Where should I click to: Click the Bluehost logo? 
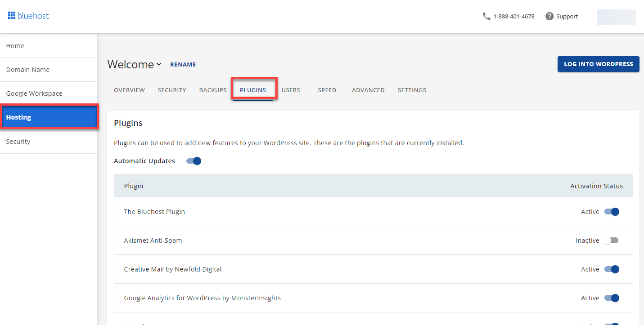(28, 15)
